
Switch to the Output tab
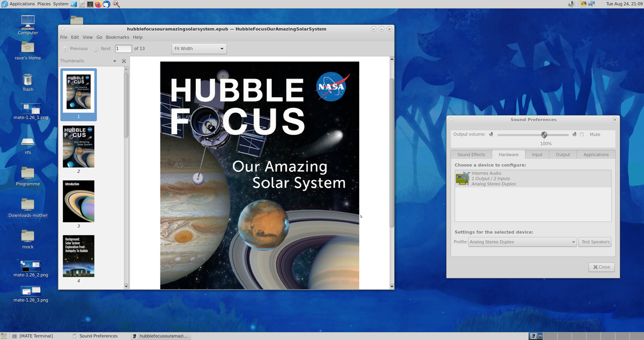563,155
